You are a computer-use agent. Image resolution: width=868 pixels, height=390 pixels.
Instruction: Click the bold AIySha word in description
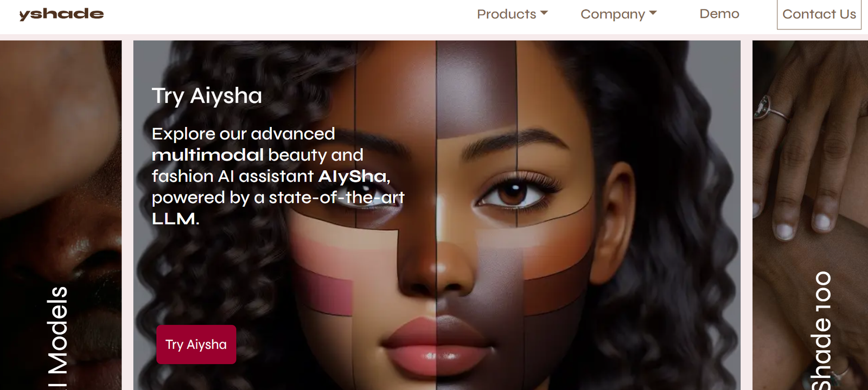(x=354, y=176)
